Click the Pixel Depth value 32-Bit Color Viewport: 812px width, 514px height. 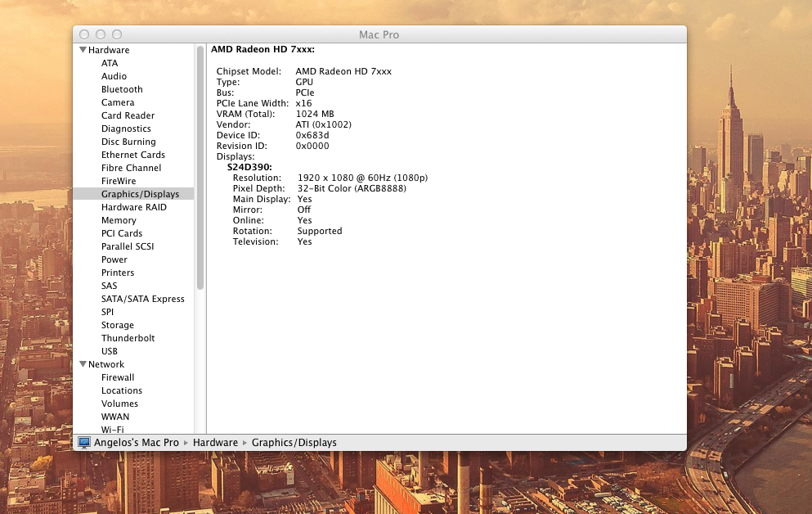pos(325,188)
